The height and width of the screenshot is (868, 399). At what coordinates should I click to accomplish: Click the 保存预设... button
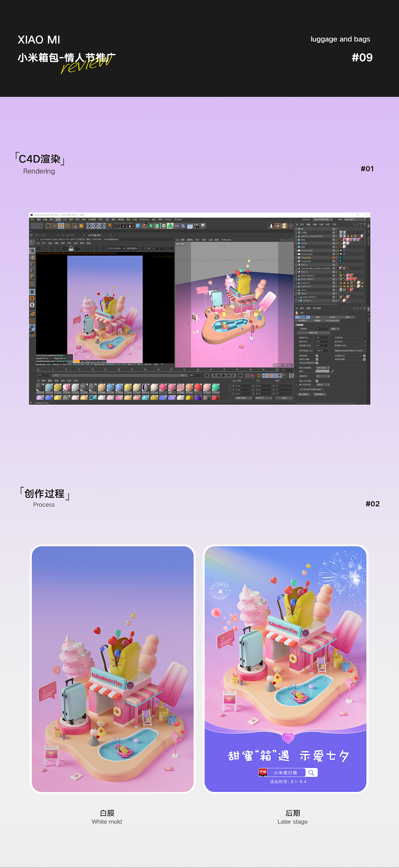point(320,395)
